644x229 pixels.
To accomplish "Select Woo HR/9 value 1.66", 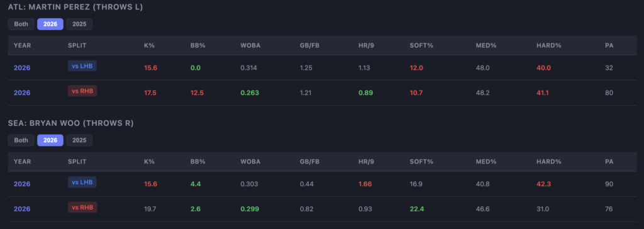I will click(365, 184).
